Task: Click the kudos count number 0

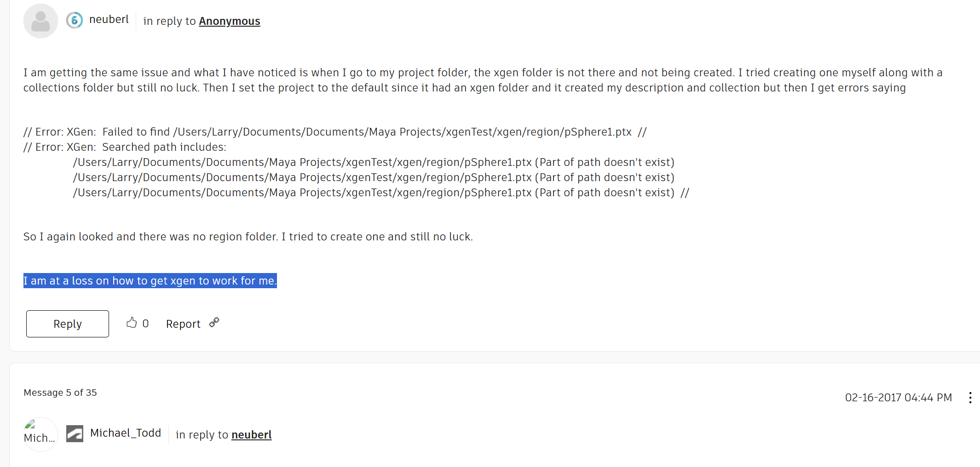Action: pos(145,324)
